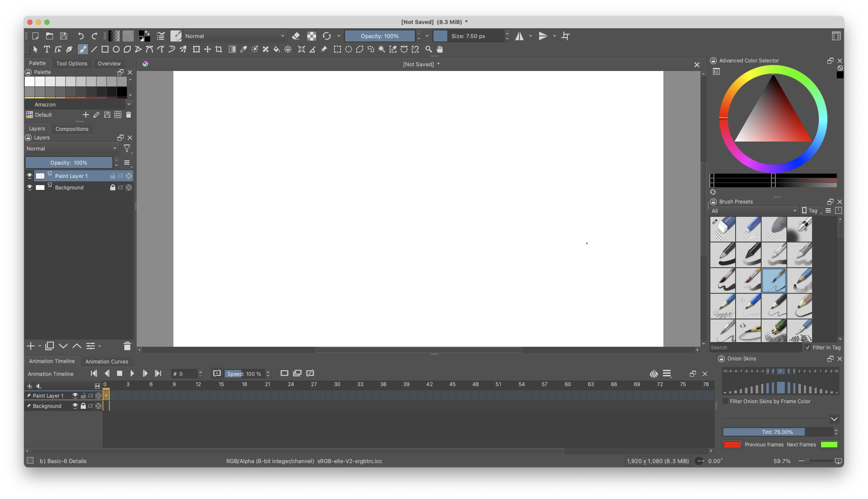Create a new document from toolbar
The height and width of the screenshot is (499, 868).
(x=35, y=36)
